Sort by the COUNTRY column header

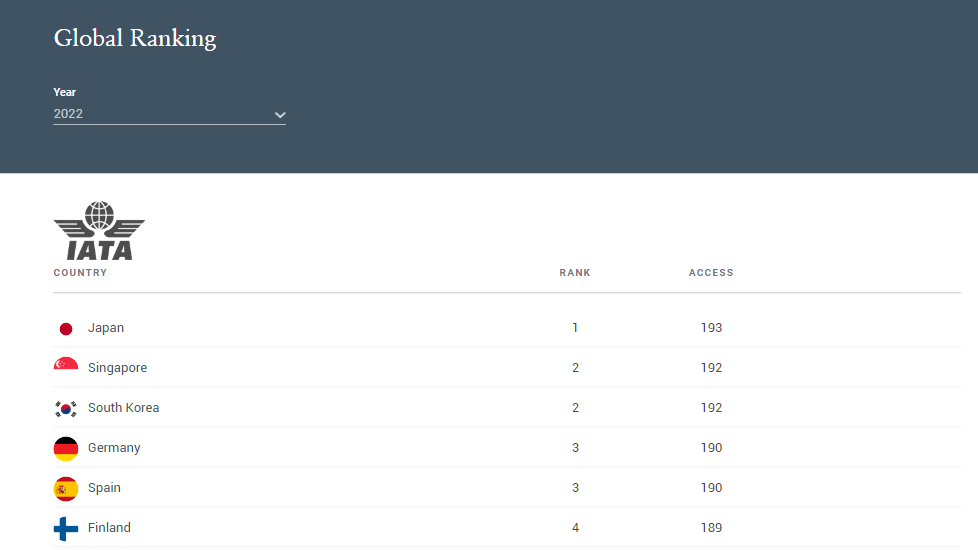(80, 273)
